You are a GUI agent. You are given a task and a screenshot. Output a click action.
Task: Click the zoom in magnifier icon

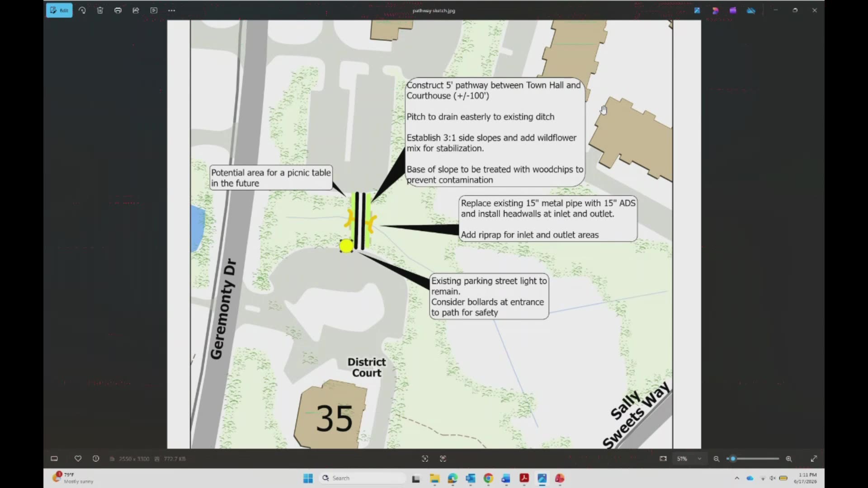[789, 459]
